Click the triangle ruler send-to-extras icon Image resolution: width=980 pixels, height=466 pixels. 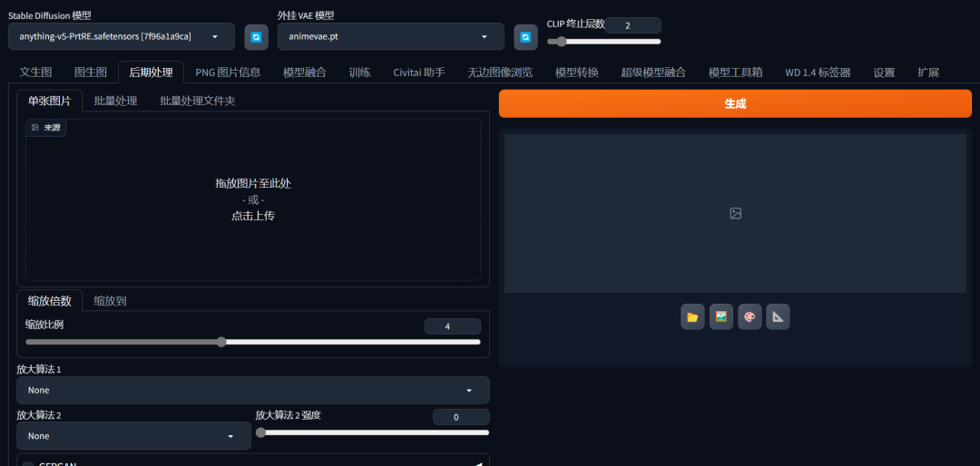779,316
